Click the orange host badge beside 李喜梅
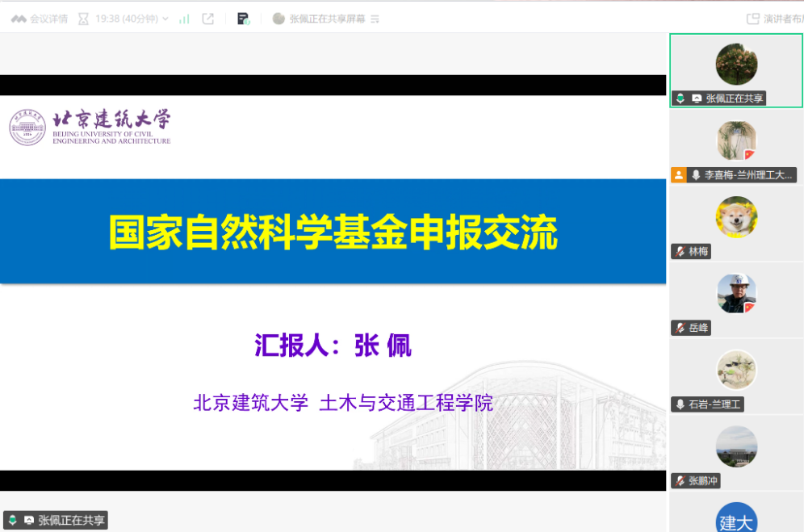The height and width of the screenshot is (532, 804). click(x=679, y=175)
